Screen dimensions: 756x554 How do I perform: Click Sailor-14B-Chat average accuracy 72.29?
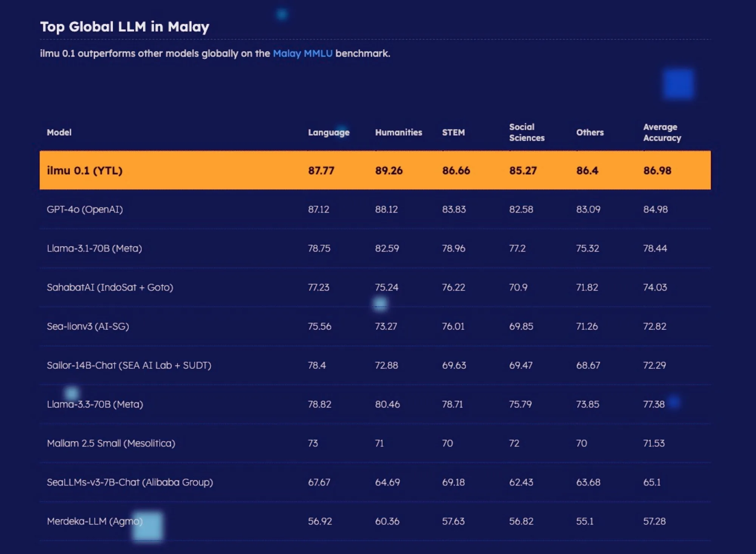(x=655, y=365)
